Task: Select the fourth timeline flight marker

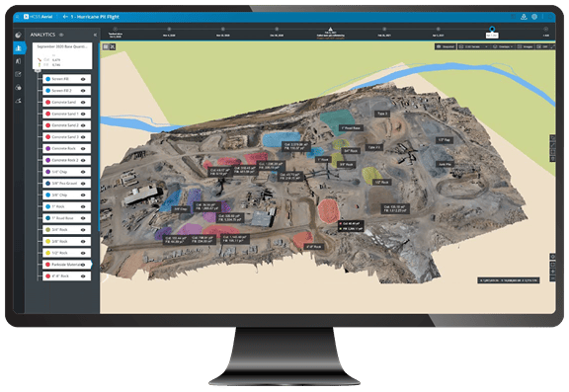Action: point(277,29)
